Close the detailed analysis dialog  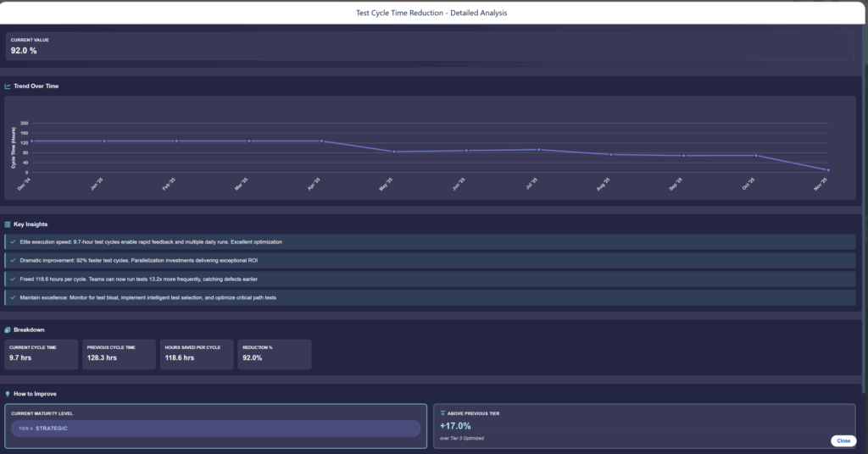pos(843,440)
